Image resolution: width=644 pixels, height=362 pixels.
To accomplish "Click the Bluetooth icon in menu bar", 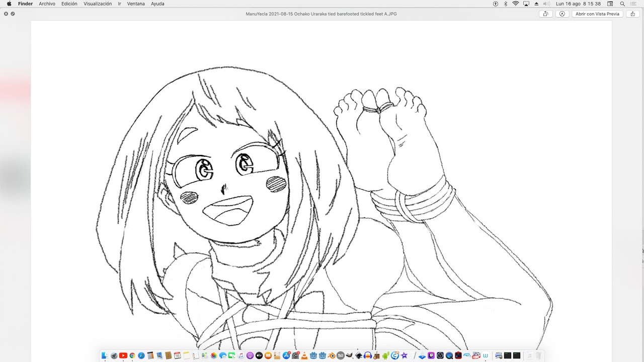I will tap(506, 4).
